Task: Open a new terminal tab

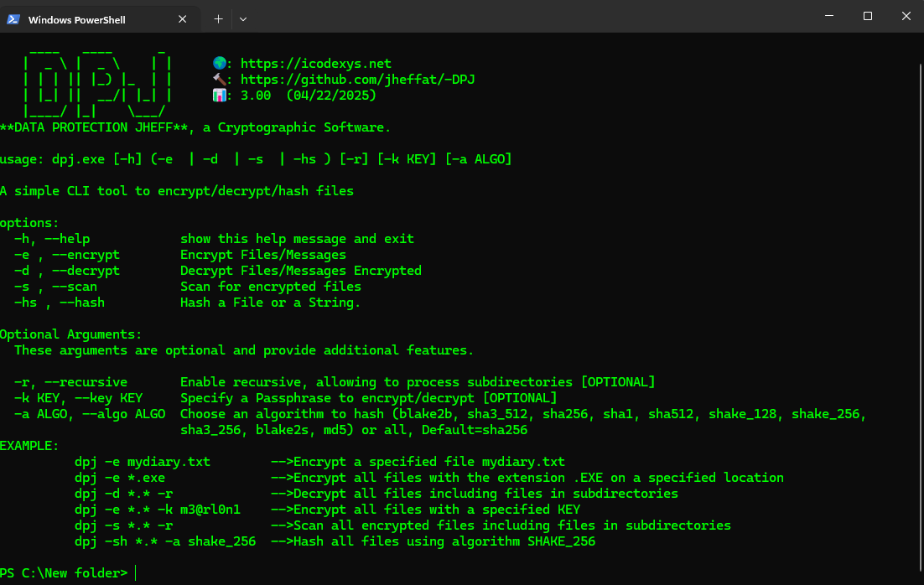Action: click(218, 19)
